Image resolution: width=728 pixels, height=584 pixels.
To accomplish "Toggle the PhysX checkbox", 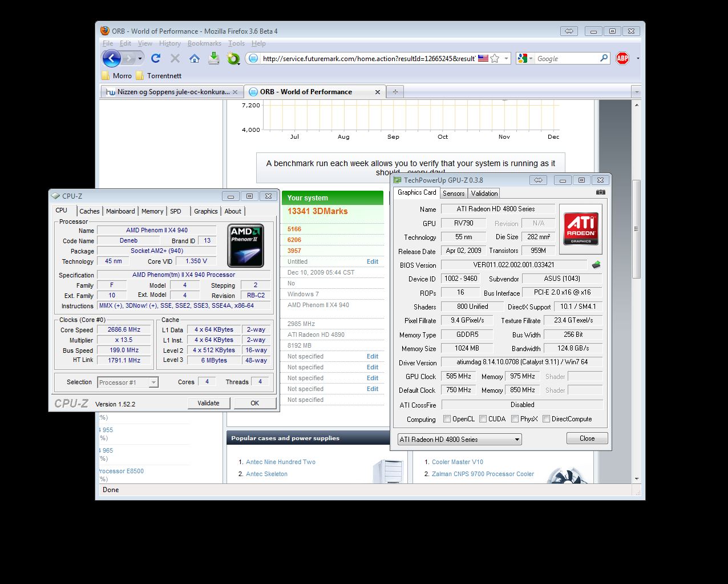I will pyautogui.click(x=515, y=419).
